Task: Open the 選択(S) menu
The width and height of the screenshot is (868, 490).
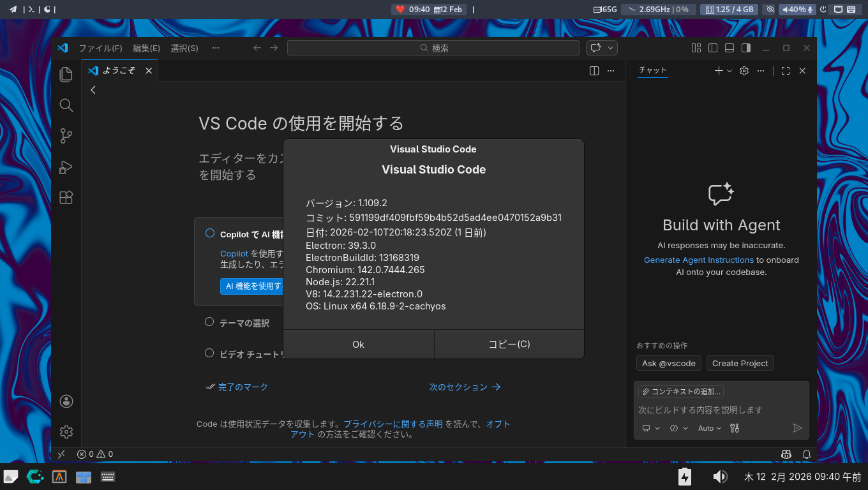Action: [x=184, y=48]
